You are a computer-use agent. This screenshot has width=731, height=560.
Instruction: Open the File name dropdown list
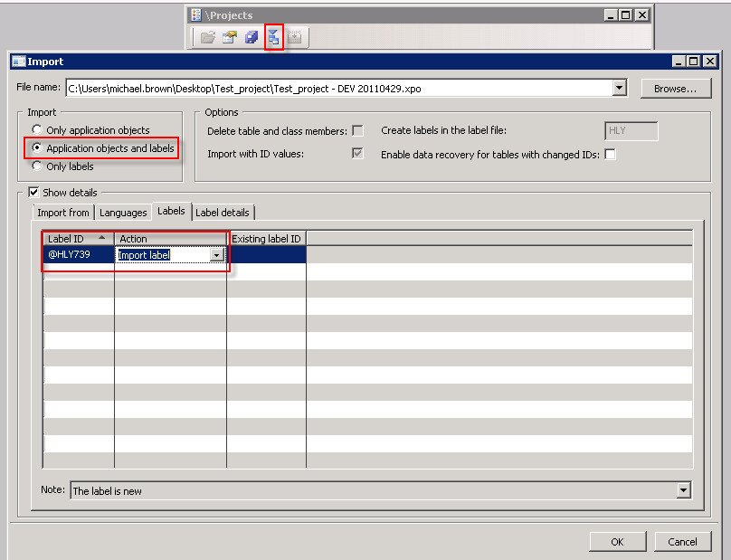point(619,87)
